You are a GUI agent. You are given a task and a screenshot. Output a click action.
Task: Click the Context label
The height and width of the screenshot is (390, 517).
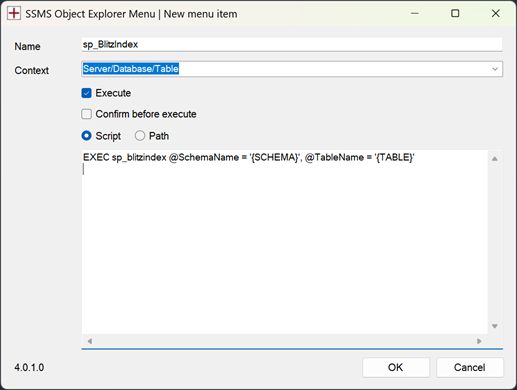pyautogui.click(x=32, y=70)
